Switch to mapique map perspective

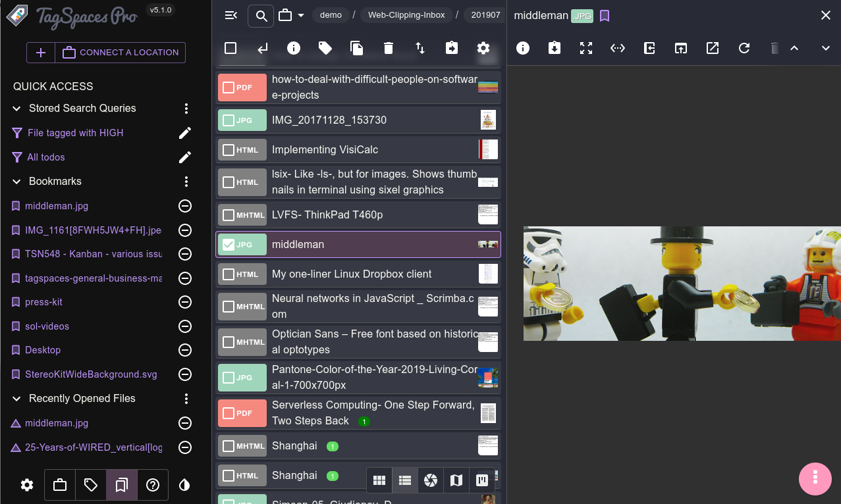[456, 480]
